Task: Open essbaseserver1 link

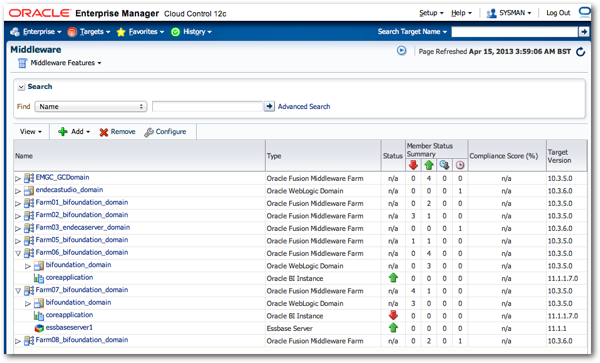Action: (69, 327)
